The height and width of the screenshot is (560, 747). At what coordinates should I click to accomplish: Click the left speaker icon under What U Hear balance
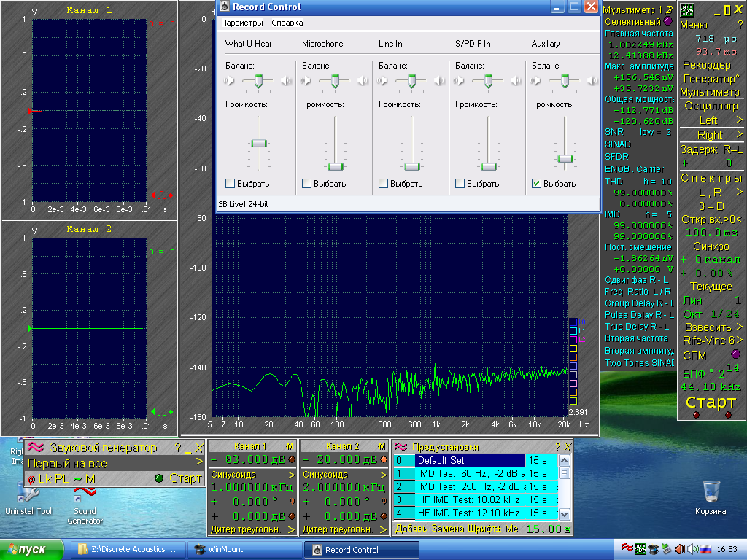[x=229, y=81]
